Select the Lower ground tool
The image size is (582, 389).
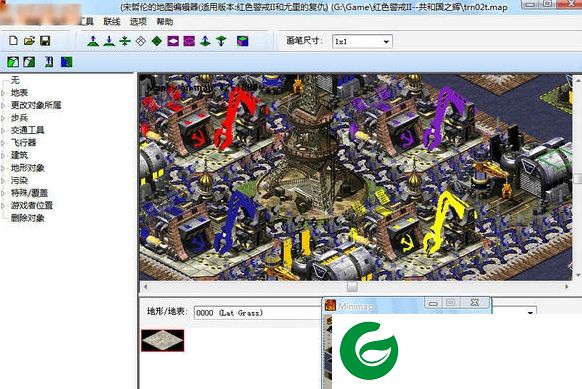(109, 41)
